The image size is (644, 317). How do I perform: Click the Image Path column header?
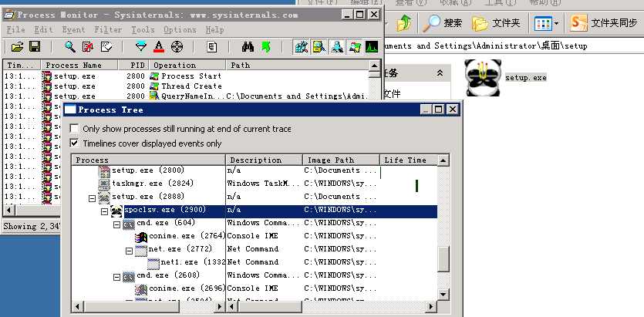point(342,160)
